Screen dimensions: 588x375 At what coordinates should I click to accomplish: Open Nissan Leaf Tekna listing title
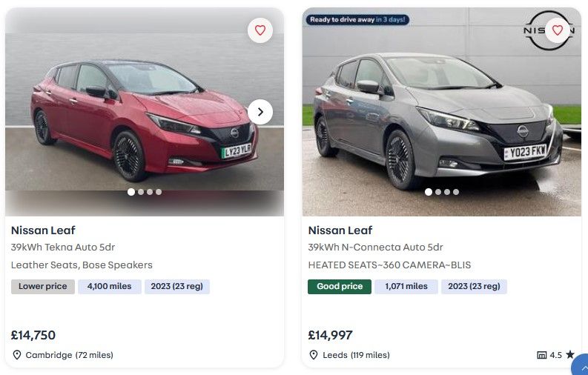(43, 230)
